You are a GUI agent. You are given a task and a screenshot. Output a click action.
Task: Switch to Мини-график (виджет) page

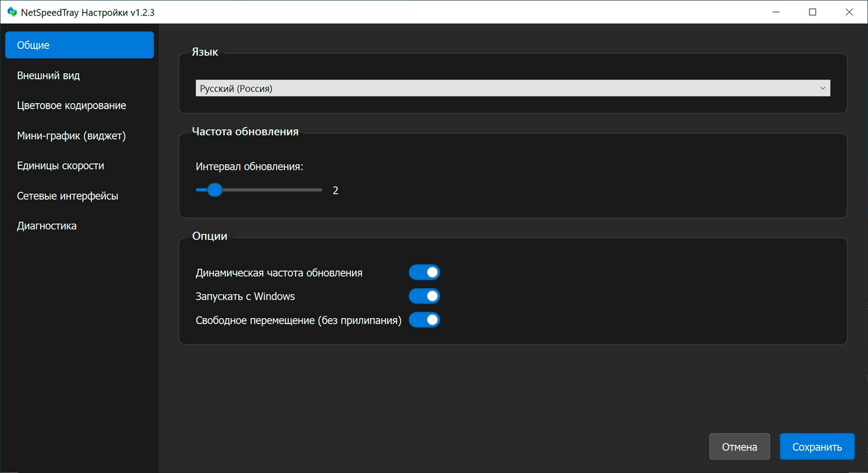pyautogui.click(x=71, y=136)
